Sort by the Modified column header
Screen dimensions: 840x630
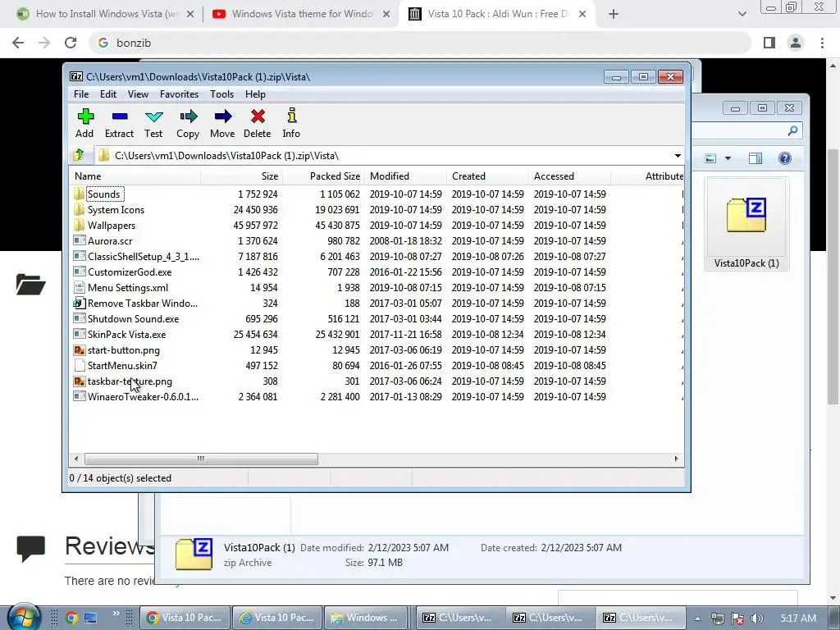tap(405, 176)
